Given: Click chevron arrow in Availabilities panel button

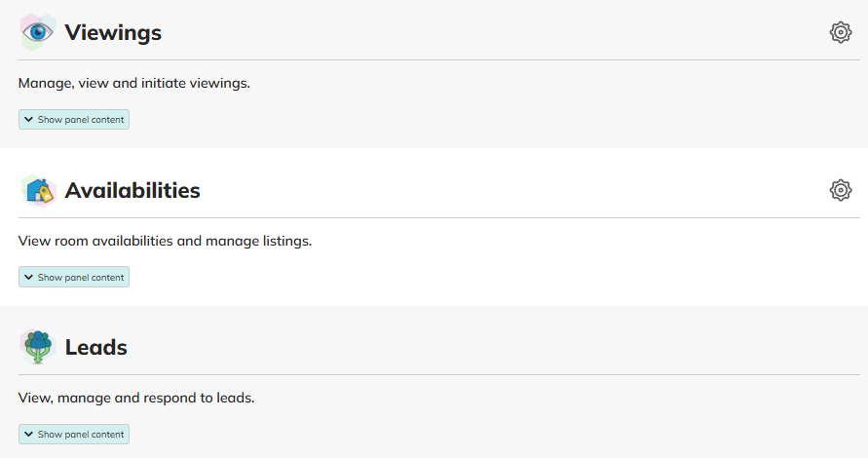Looking at the screenshot, I should pyautogui.click(x=29, y=278).
